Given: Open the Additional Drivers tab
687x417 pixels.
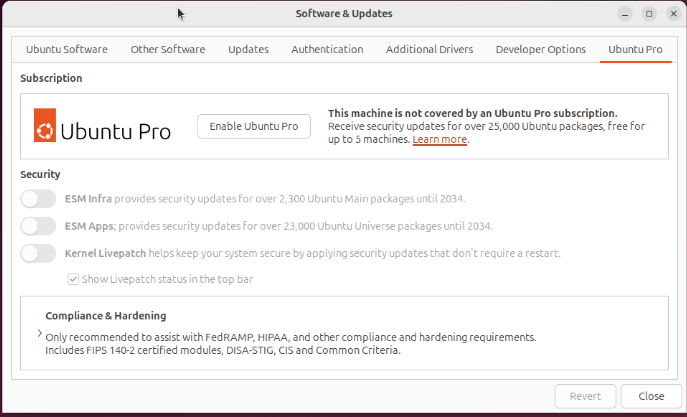Looking at the screenshot, I should (x=429, y=49).
